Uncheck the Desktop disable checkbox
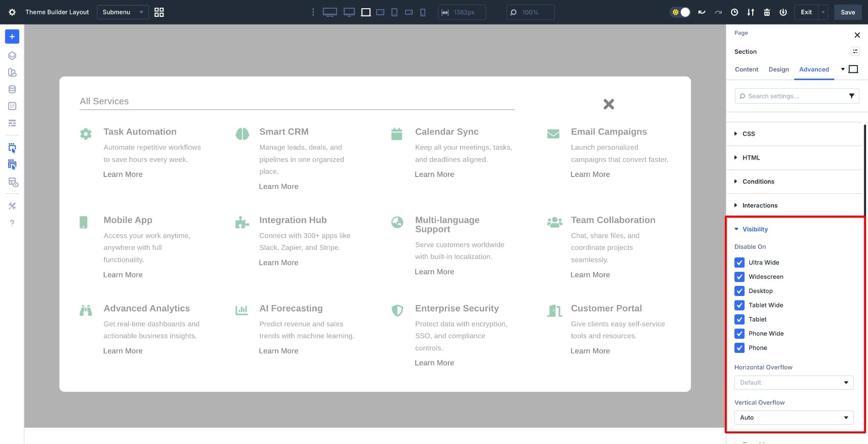 [x=739, y=291]
